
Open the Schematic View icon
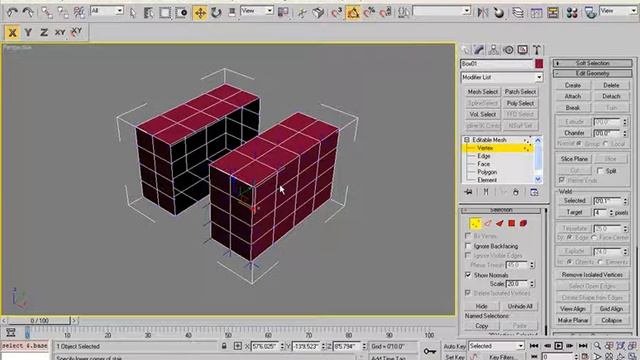pos(553,13)
